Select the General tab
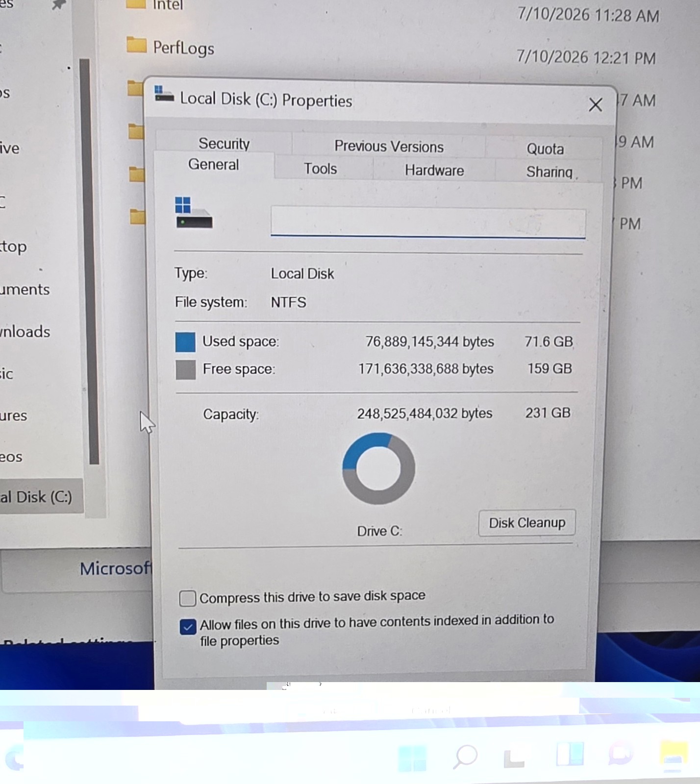Screen dimensions: 700x784 [214, 165]
